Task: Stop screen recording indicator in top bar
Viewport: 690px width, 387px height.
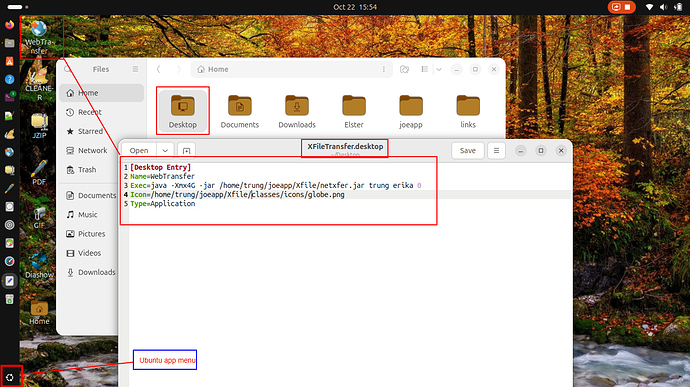Action: click(x=621, y=7)
